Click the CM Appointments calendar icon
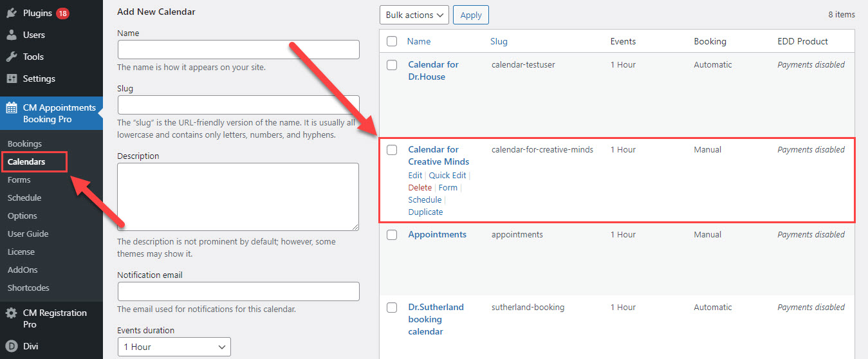Viewport: 868px width, 359px height. [x=12, y=107]
